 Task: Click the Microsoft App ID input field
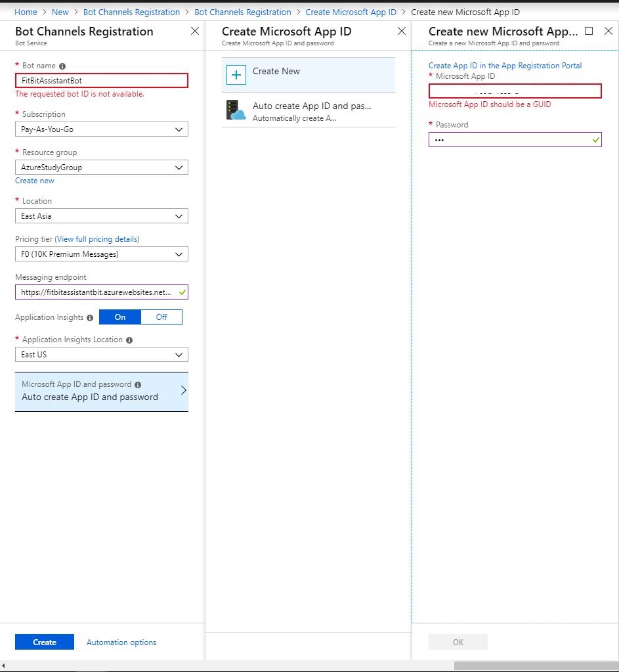tap(515, 91)
